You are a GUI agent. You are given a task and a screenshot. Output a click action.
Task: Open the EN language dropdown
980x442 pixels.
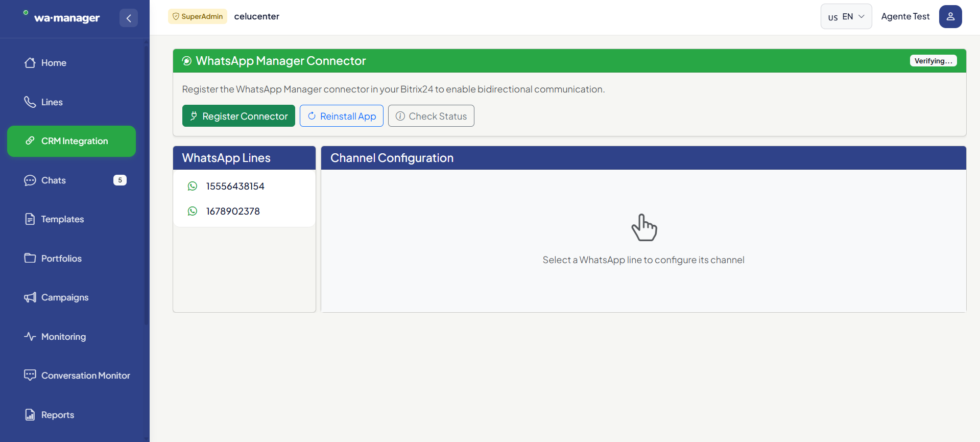point(846,16)
